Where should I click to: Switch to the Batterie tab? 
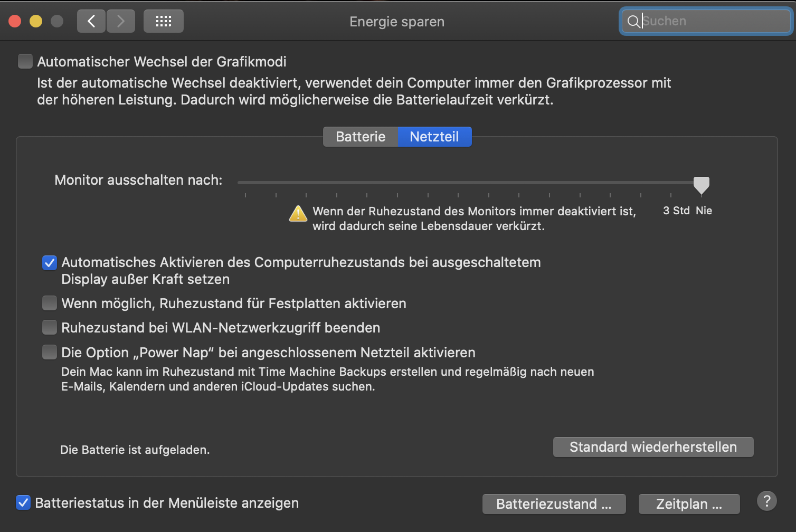tap(361, 137)
